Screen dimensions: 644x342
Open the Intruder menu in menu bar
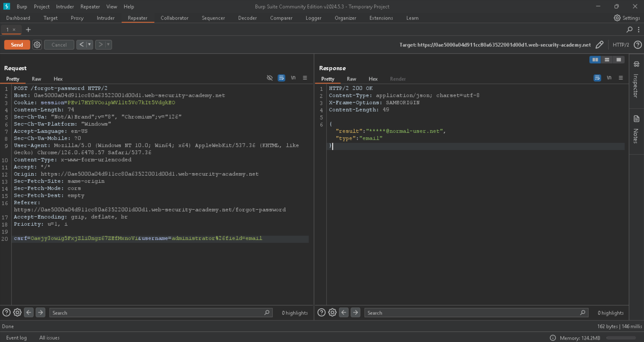(65, 7)
